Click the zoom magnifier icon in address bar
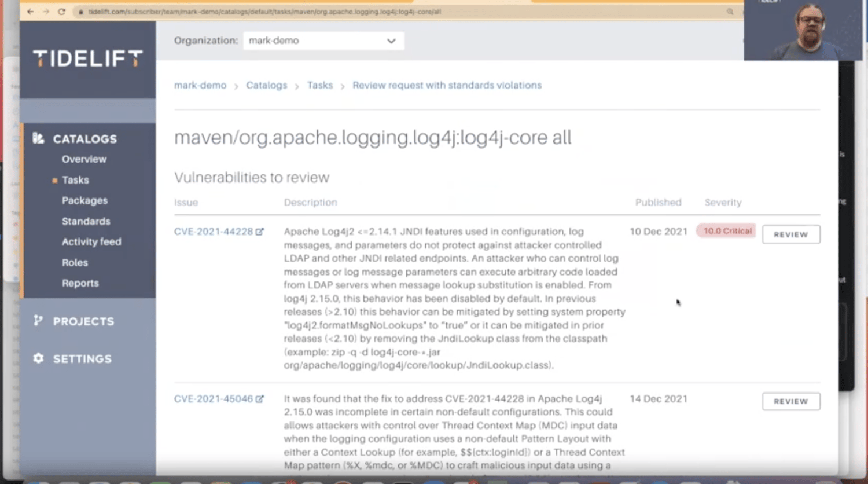 click(730, 12)
